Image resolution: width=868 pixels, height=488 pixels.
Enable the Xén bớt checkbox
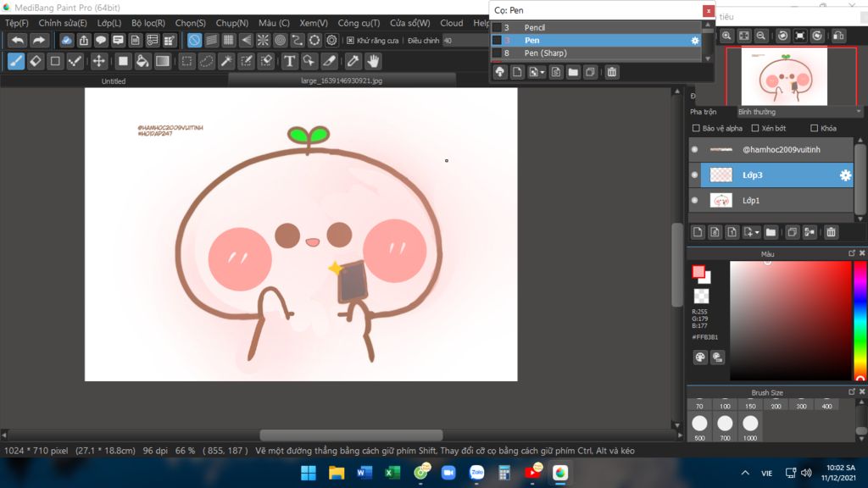point(755,129)
